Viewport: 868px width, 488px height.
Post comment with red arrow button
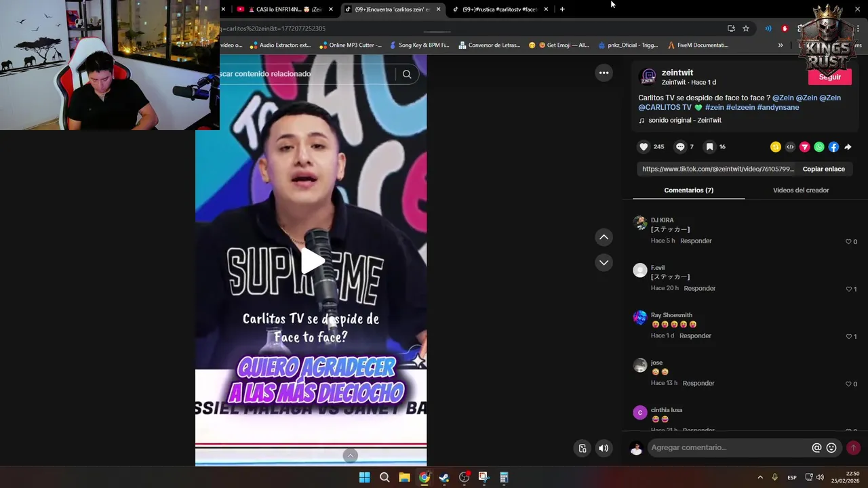click(853, 448)
